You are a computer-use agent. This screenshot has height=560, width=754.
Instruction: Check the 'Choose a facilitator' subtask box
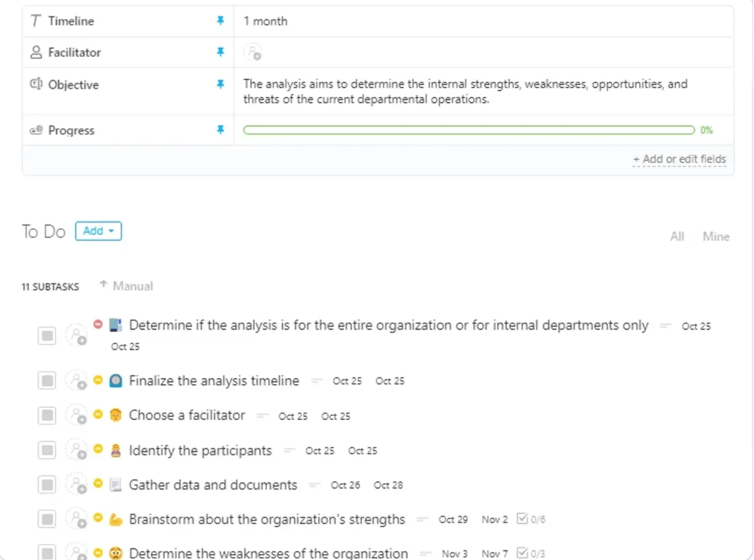coord(47,415)
